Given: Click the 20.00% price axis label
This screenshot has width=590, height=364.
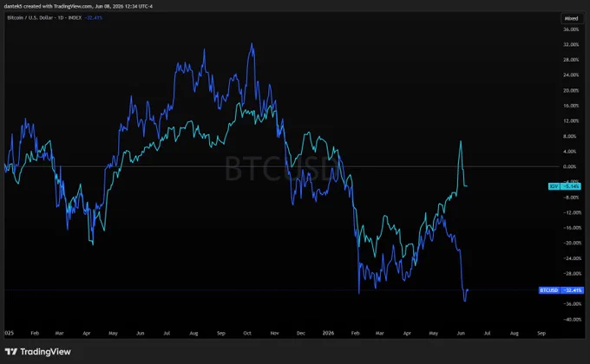Looking at the screenshot, I should click(x=571, y=90).
